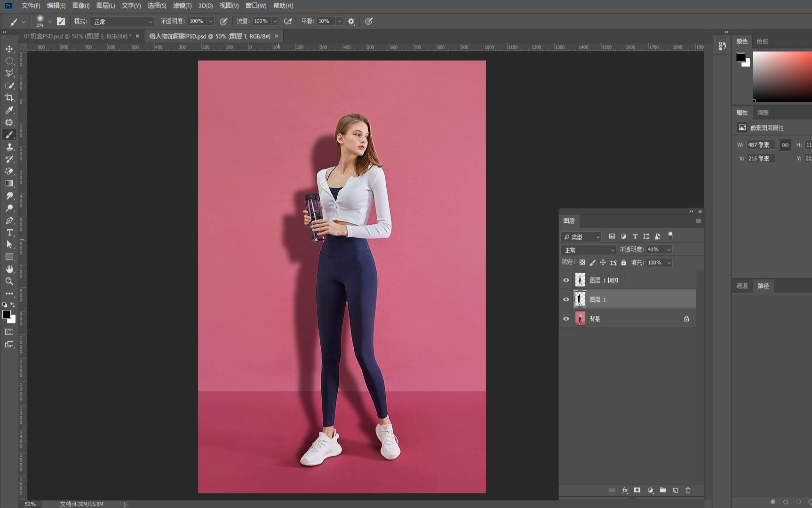
Task: Switch to the 通道 panel tab
Action: [x=742, y=286]
